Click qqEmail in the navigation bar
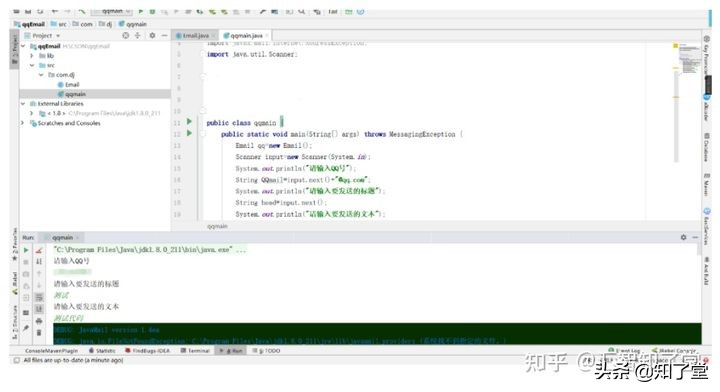The height and width of the screenshot is (392, 720). (x=29, y=24)
